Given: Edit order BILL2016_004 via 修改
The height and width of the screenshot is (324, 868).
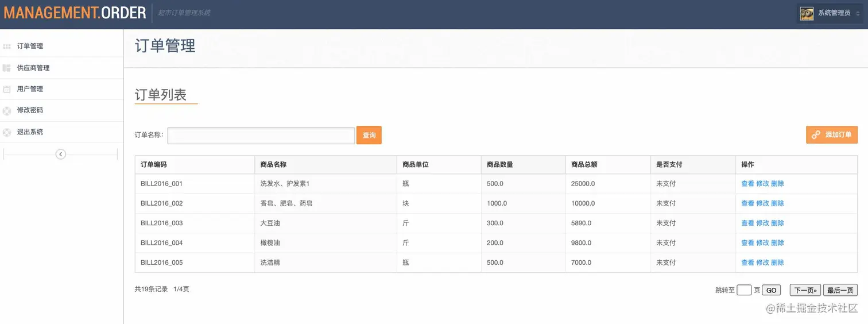Looking at the screenshot, I should (762, 243).
